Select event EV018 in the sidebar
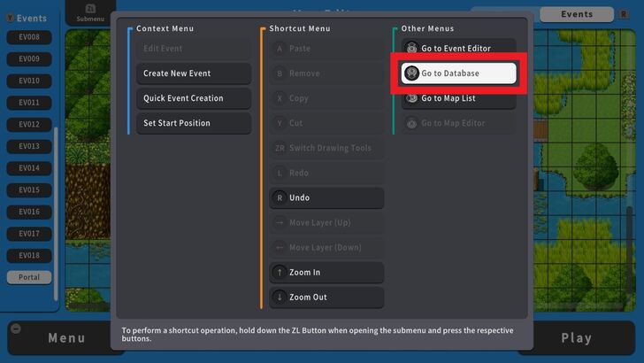The image size is (644, 363). (29, 256)
